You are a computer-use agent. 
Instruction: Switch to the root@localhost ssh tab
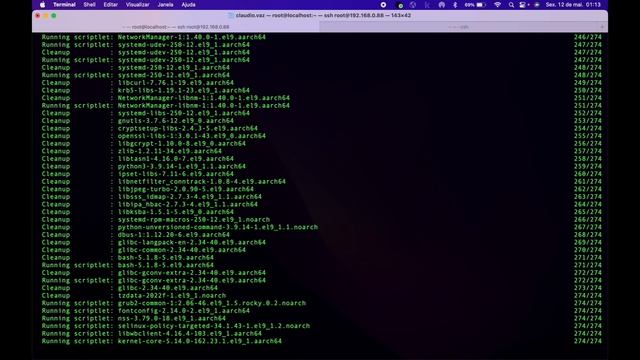[x=176, y=27]
